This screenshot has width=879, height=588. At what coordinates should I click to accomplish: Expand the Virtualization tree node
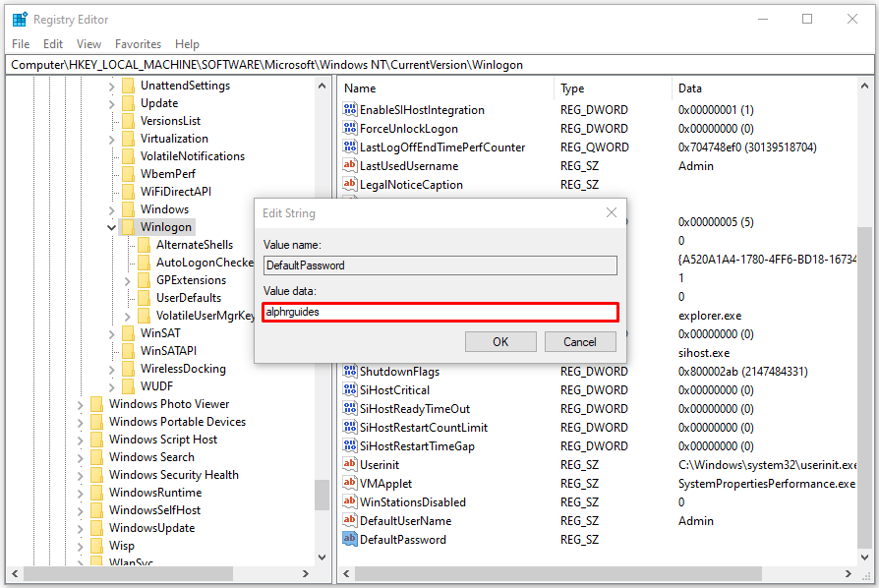tap(111, 139)
